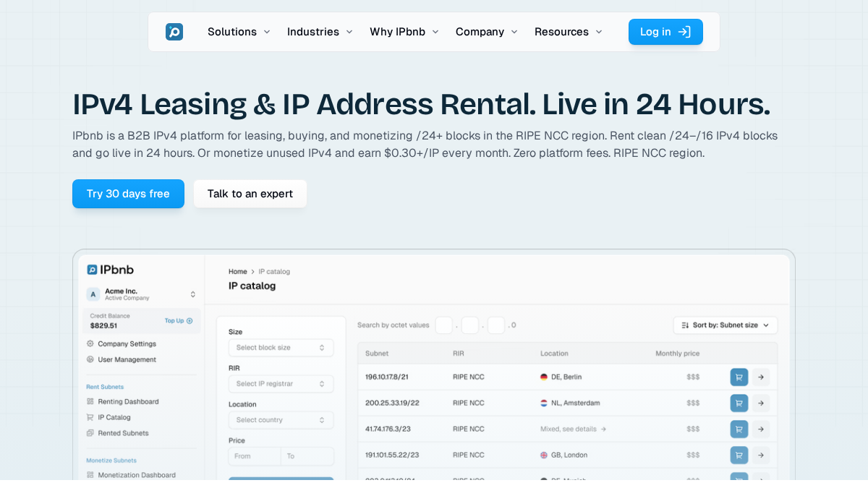Open details arrow for 200.25.33.19/22
This screenshot has height=488, width=868.
(761, 403)
